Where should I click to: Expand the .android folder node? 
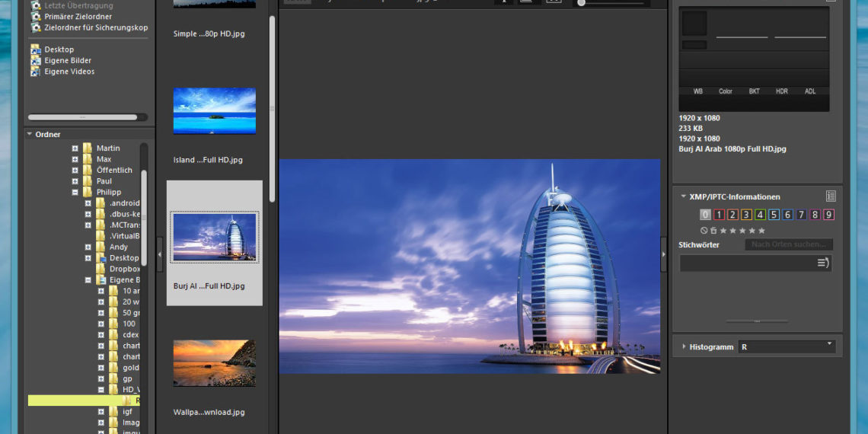tap(88, 203)
